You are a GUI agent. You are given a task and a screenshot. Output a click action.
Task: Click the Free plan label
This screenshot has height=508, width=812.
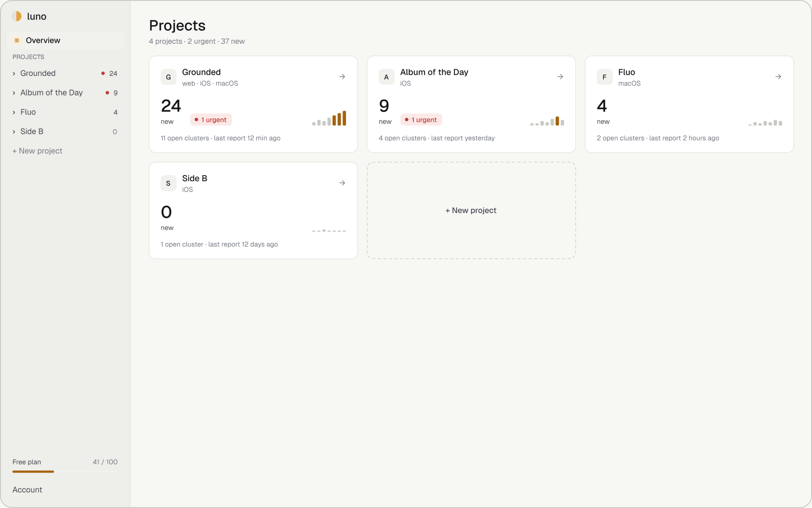click(27, 462)
